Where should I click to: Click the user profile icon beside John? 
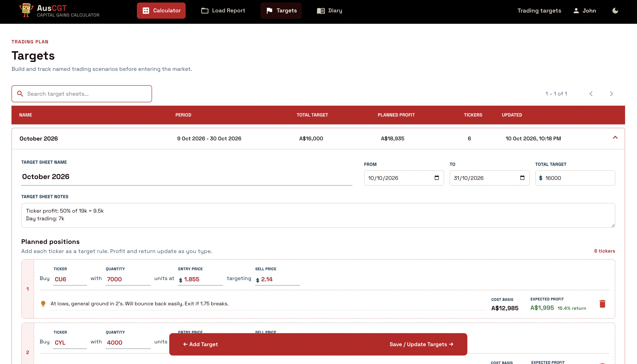pos(576,10)
